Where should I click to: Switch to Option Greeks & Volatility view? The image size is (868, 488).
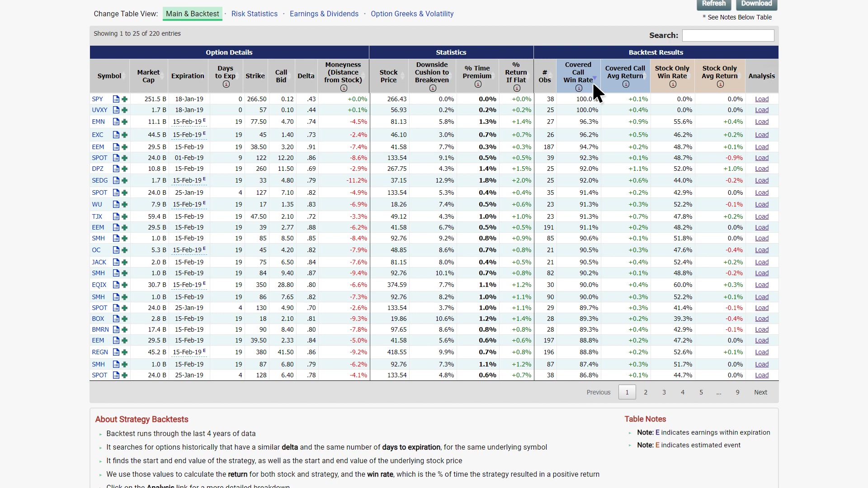pyautogui.click(x=412, y=14)
